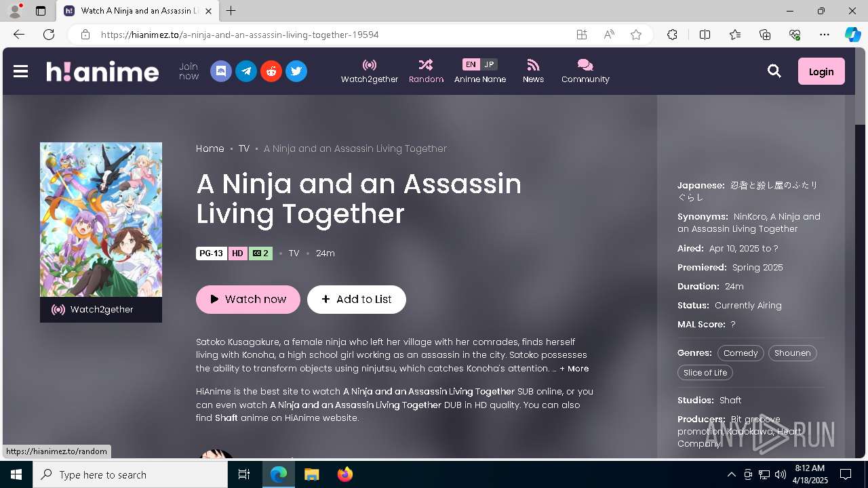Open the HiAnime logo homepage

coord(102,71)
